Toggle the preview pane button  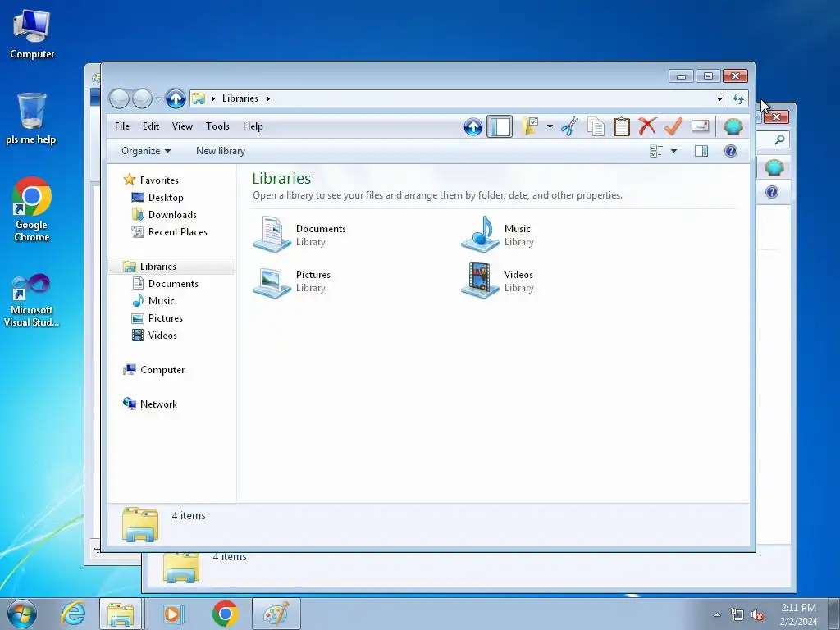point(701,151)
